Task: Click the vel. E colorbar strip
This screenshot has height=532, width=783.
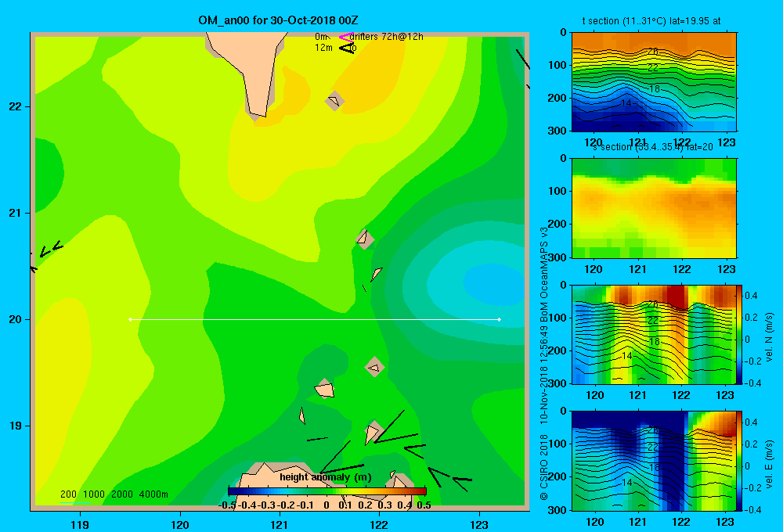Action: (740, 461)
